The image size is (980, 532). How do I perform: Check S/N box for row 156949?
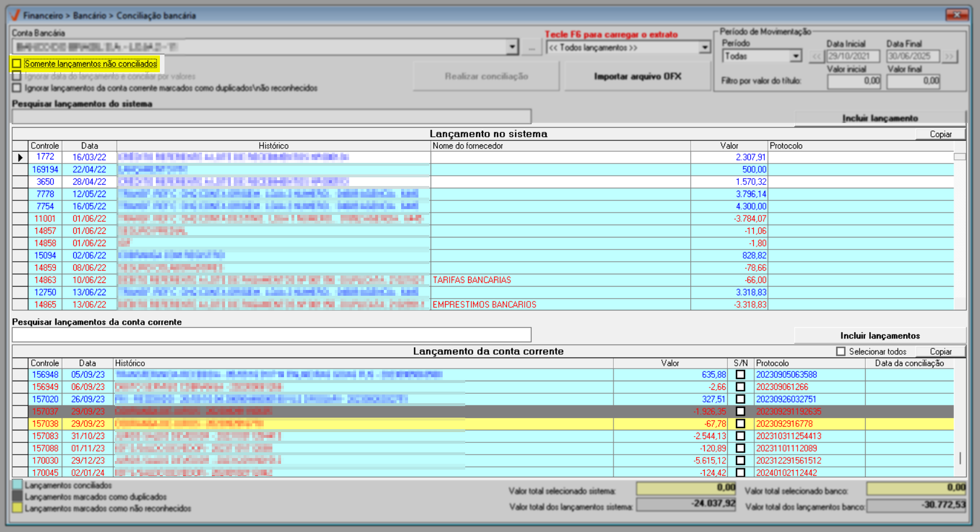(x=740, y=387)
